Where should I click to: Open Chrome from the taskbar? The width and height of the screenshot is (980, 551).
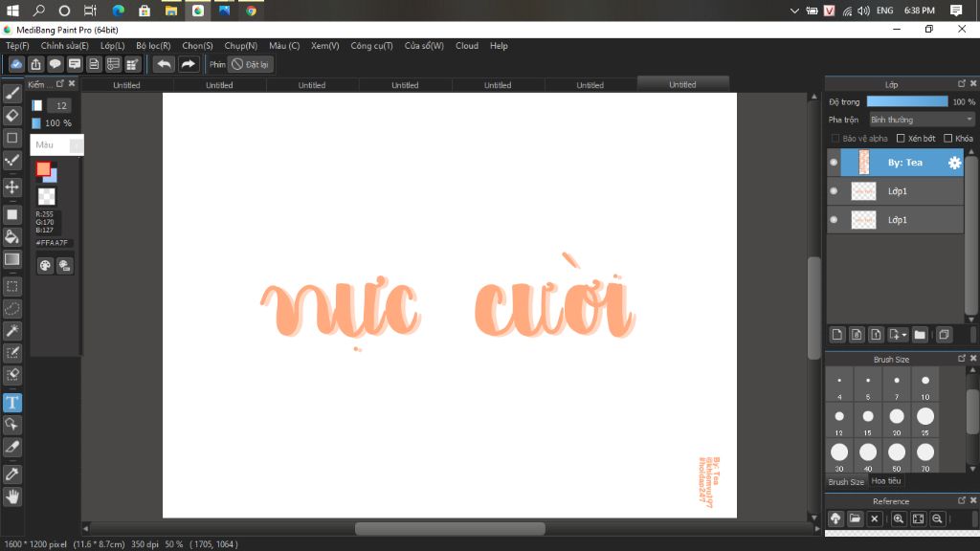(x=251, y=11)
